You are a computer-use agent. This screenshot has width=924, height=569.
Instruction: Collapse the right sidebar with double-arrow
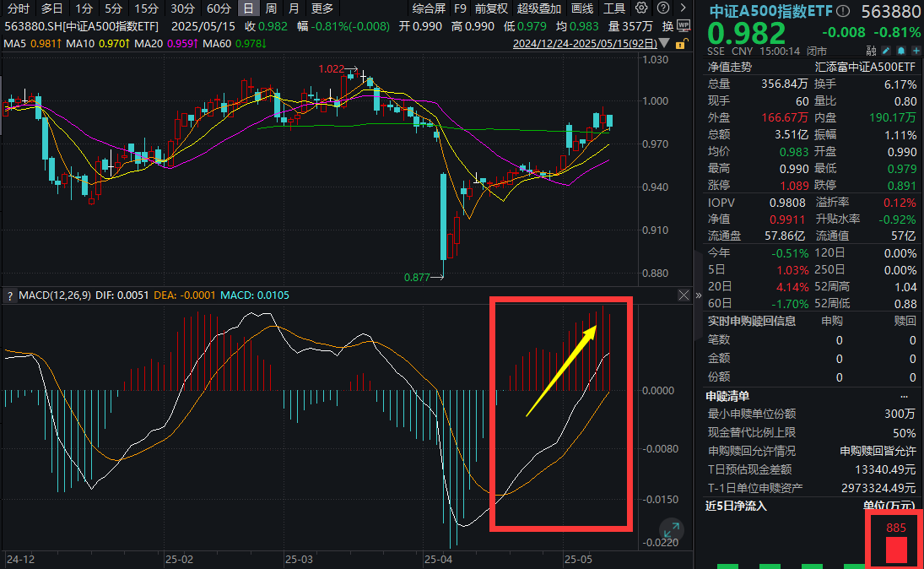coord(698,295)
